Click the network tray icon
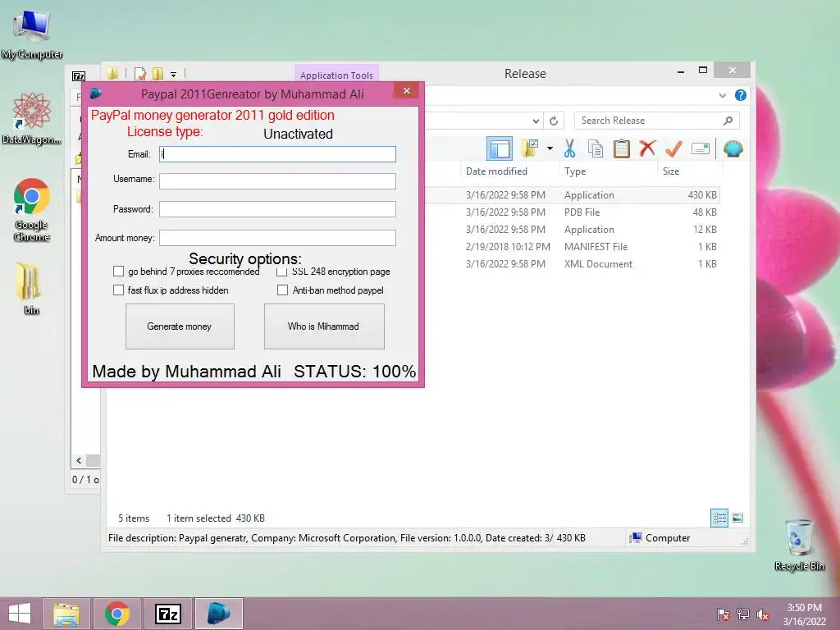Screen dimensions: 840x630 coord(743,614)
